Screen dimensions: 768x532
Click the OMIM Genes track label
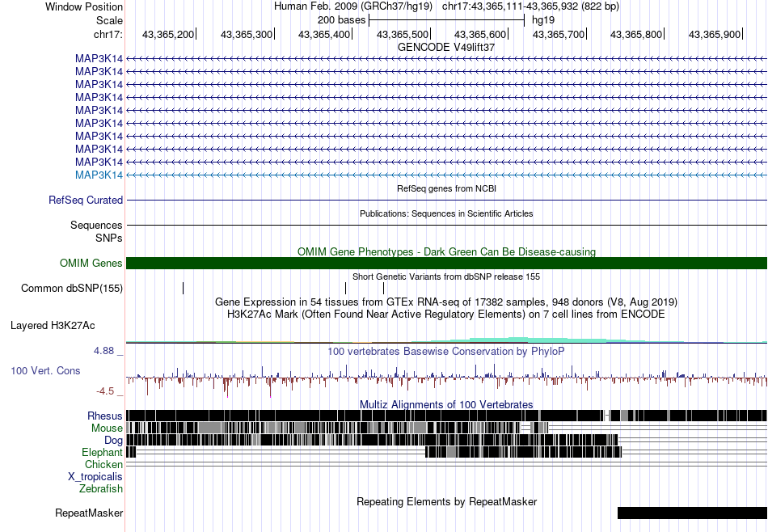(91, 263)
